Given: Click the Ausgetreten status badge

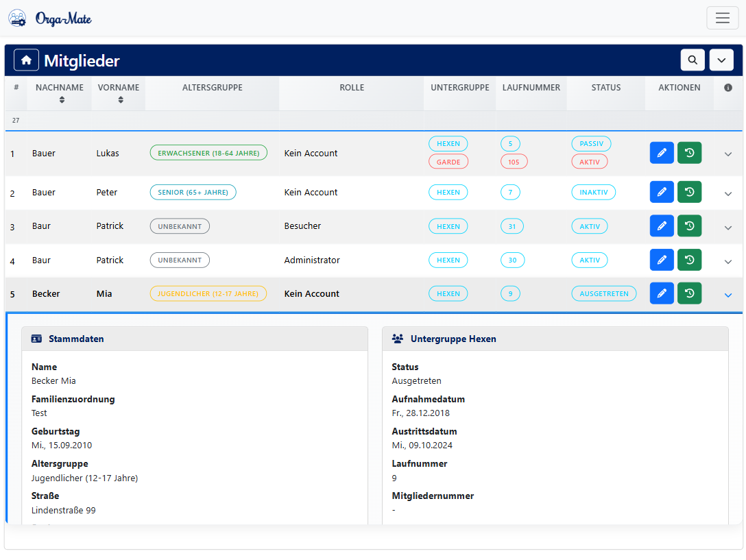Looking at the screenshot, I should [603, 293].
